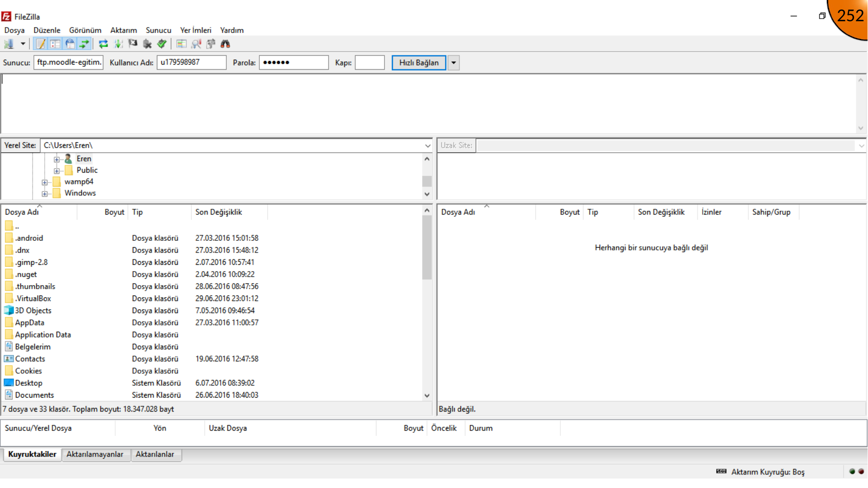The image size is (868, 488).
Task: Click the Parola password field
Action: tap(294, 62)
